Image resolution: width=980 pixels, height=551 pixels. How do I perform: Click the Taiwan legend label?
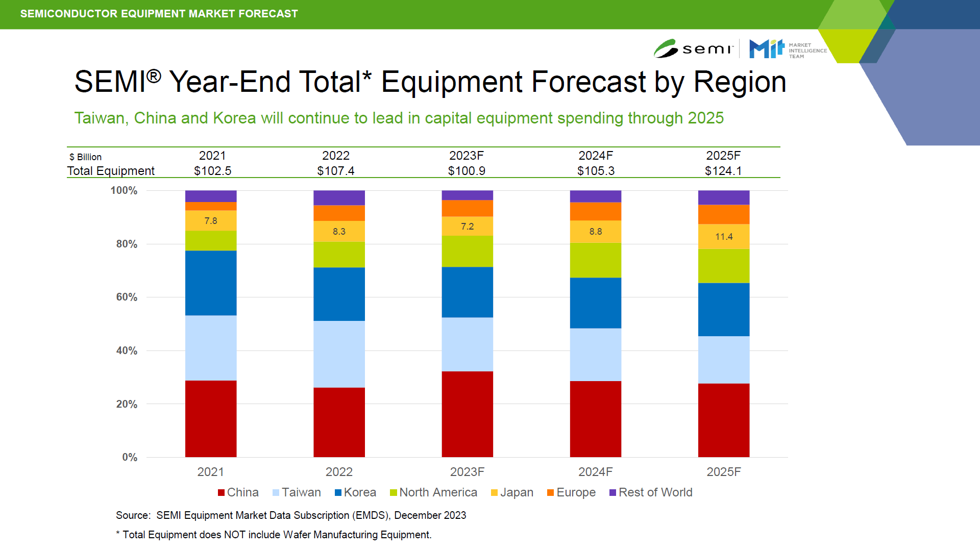pyautogui.click(x=301, y=492)
